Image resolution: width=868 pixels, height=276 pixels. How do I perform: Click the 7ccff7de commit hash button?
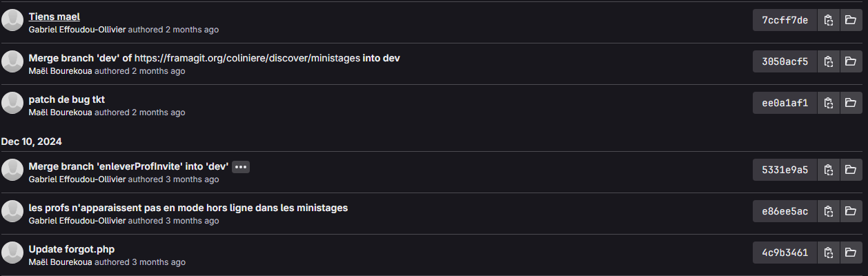tap(785, 20)
